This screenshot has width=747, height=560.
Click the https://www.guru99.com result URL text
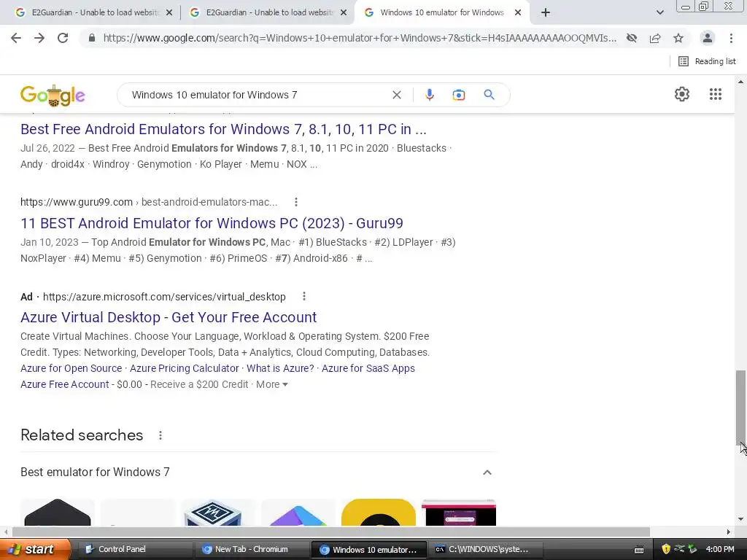point(77,202)
